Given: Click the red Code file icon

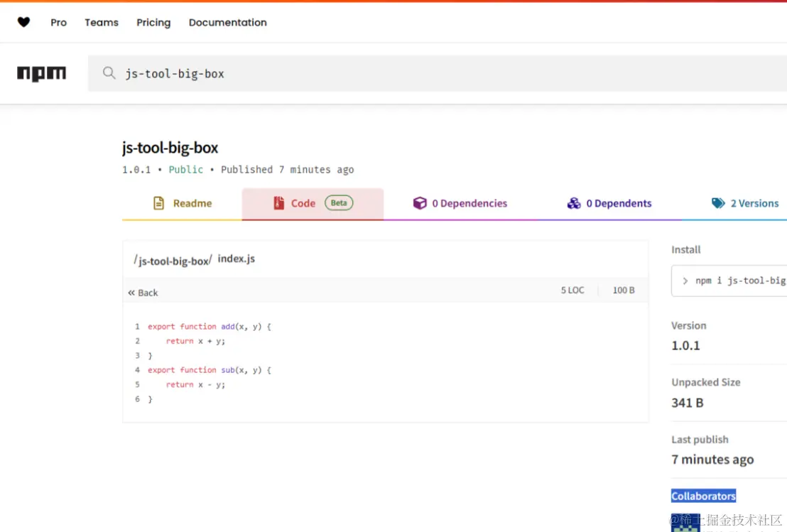Looking at the screenshot, I should (x=278, y=203).
